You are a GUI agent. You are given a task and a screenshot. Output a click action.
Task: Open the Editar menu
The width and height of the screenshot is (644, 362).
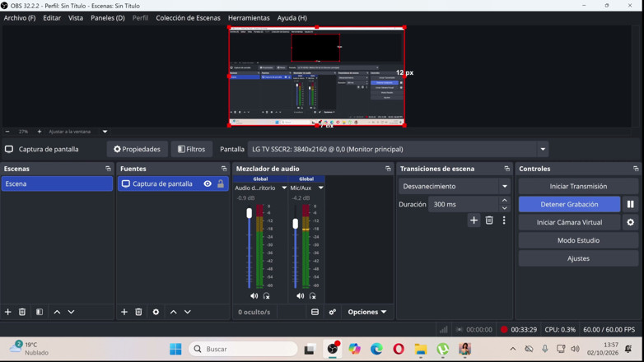pos(52,18)
